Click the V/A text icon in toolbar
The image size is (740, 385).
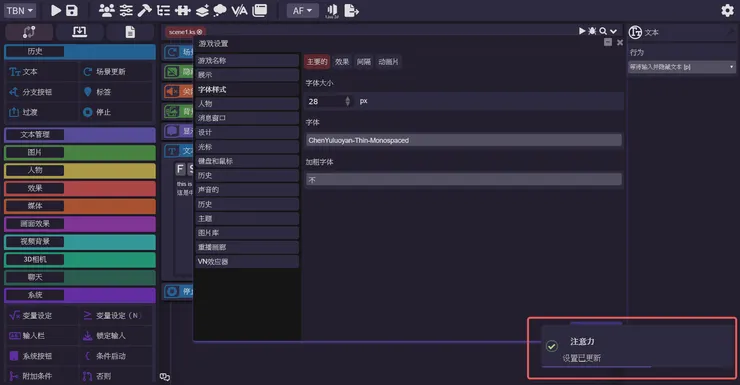tap(239, 10)
